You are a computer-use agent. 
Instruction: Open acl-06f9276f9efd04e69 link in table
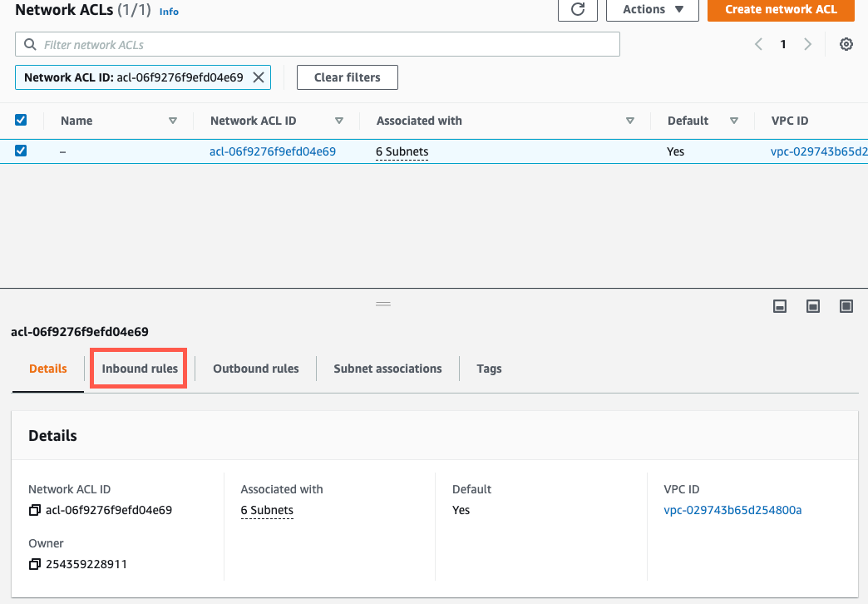click(x=273, y=151)
